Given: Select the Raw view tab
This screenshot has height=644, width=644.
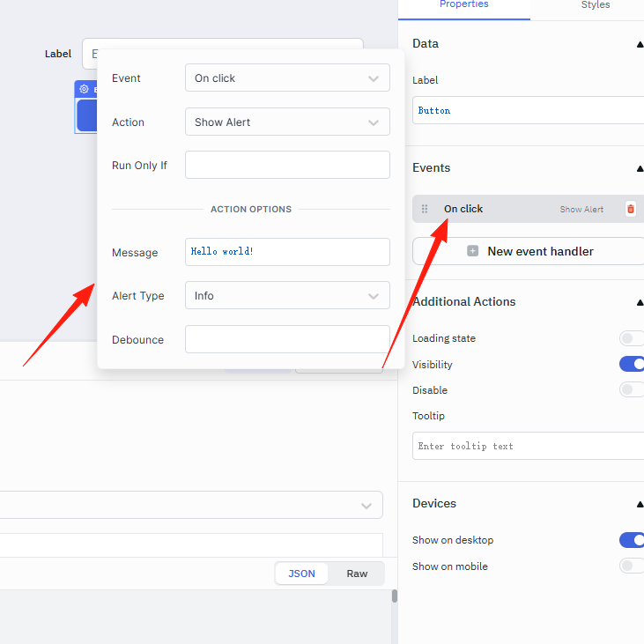Looking at the screenshot, I should [357, 574].
